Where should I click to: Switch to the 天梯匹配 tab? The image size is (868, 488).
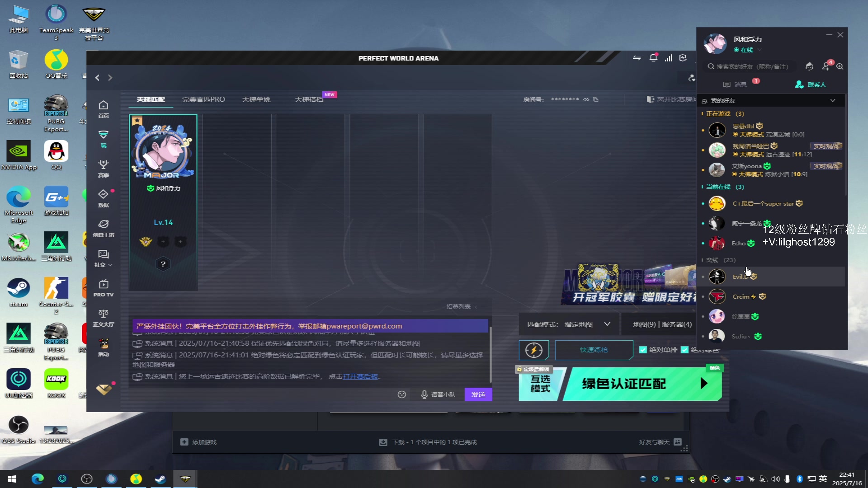[151, 99]
